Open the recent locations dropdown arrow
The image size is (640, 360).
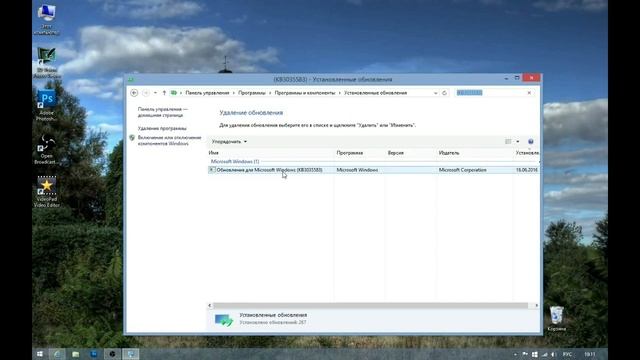(155, 93)
